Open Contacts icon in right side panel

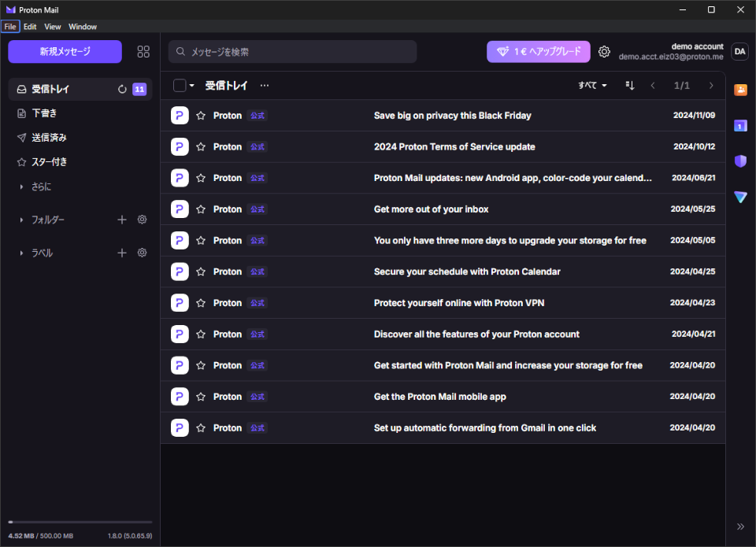(740, 90)
